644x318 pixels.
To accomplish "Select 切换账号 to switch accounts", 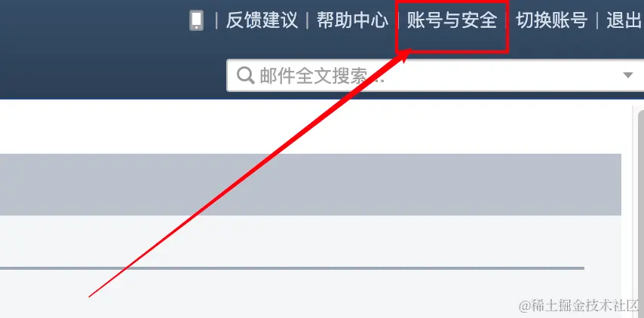I will point(551,20).
